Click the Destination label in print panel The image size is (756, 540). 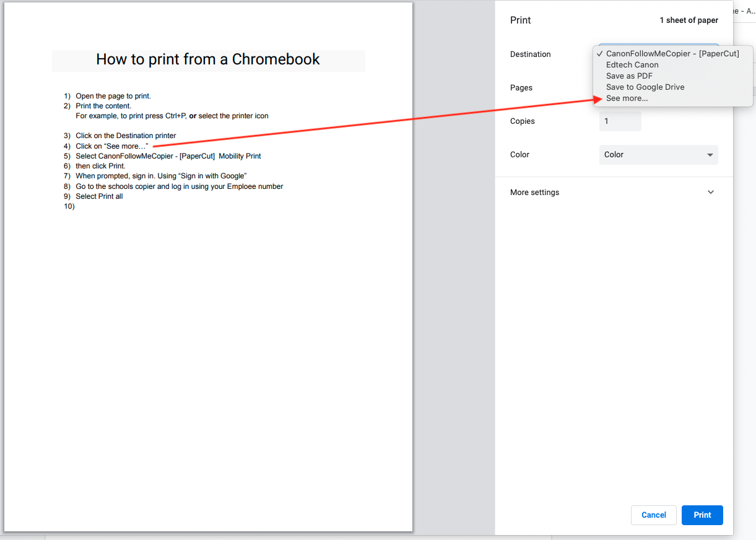click(530, 54)
